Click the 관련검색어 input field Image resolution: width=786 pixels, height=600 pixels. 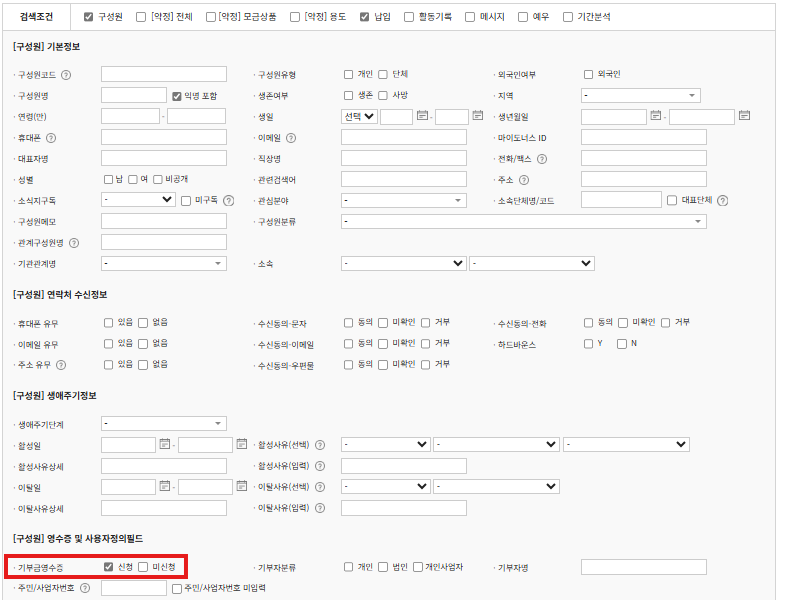pyautogui.click(x=404, y=179)
